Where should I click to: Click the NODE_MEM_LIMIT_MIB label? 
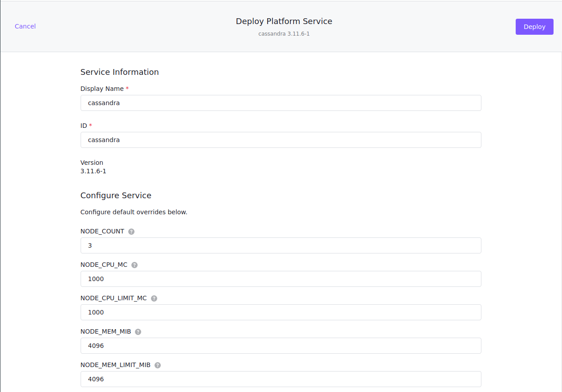116,365
